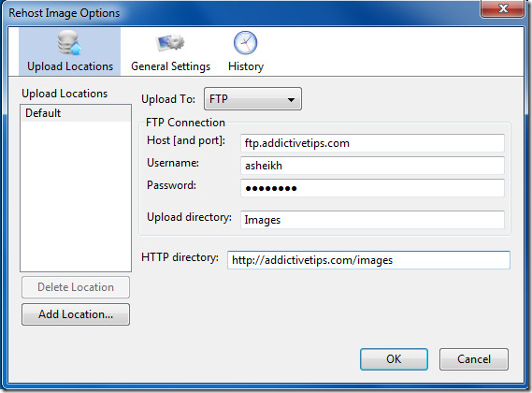Click the General Settings gear icon
The height and width of the screenshot is (393, 532).
170,43
